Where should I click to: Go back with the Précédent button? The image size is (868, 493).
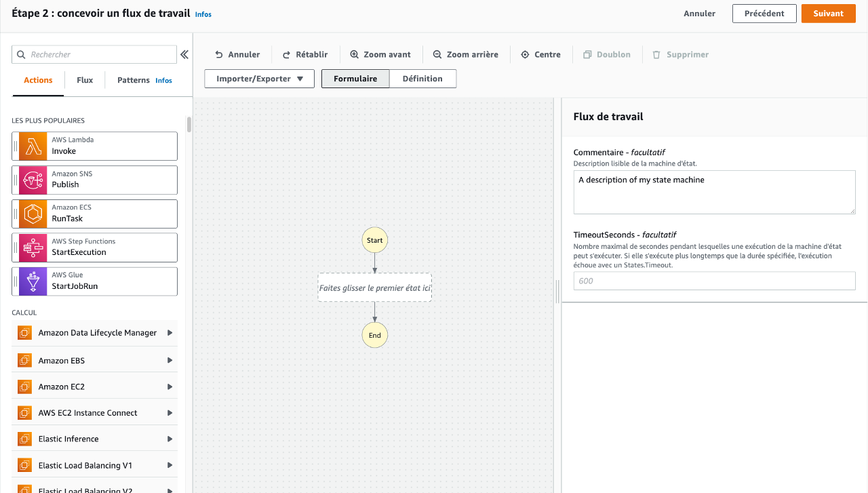[764, 14]
